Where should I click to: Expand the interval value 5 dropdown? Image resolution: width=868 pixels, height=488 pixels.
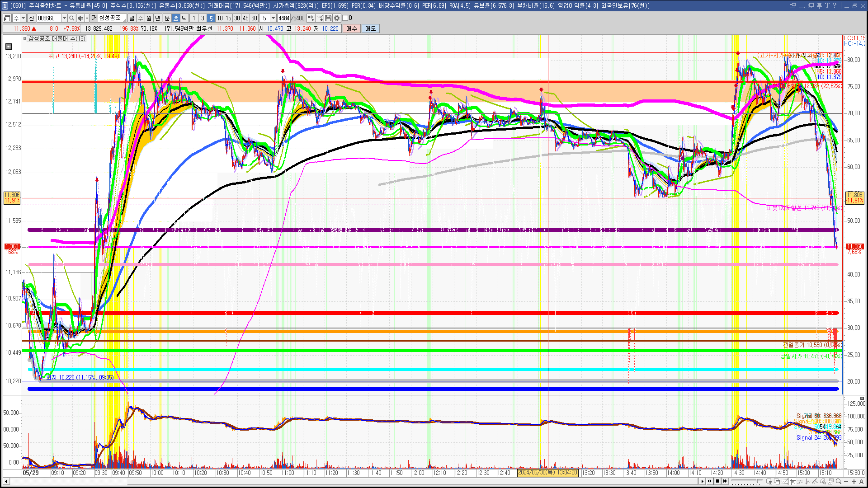click(x=273, y=18)
